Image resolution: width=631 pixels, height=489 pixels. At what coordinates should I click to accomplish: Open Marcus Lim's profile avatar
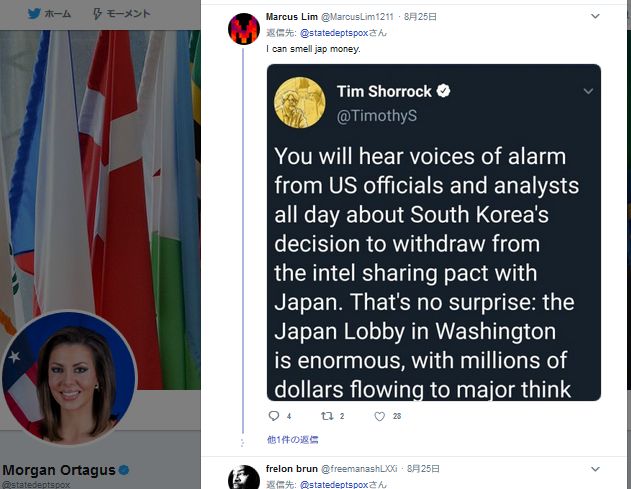pyautogui.click(x=244, y=29)
